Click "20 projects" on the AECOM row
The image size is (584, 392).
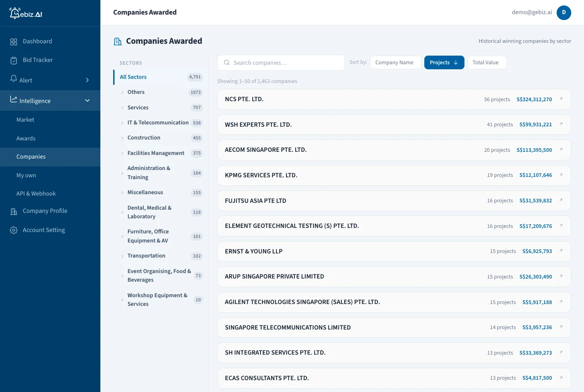(497, 150)
